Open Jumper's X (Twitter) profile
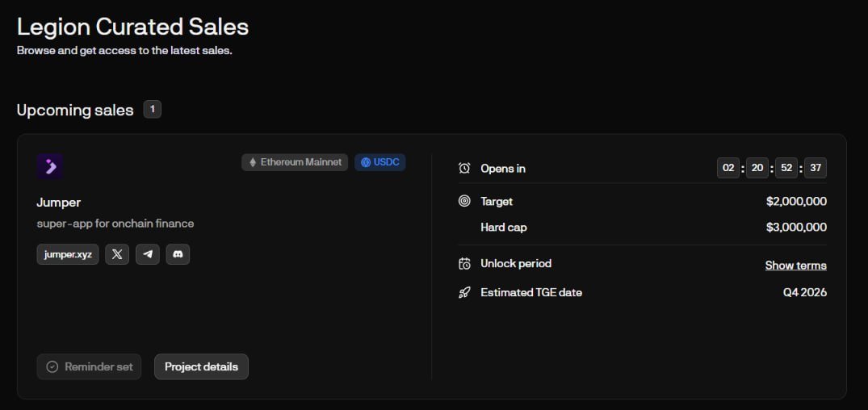Screen dimensions: 868x410 pyautogui.click(x=117, y=254)
